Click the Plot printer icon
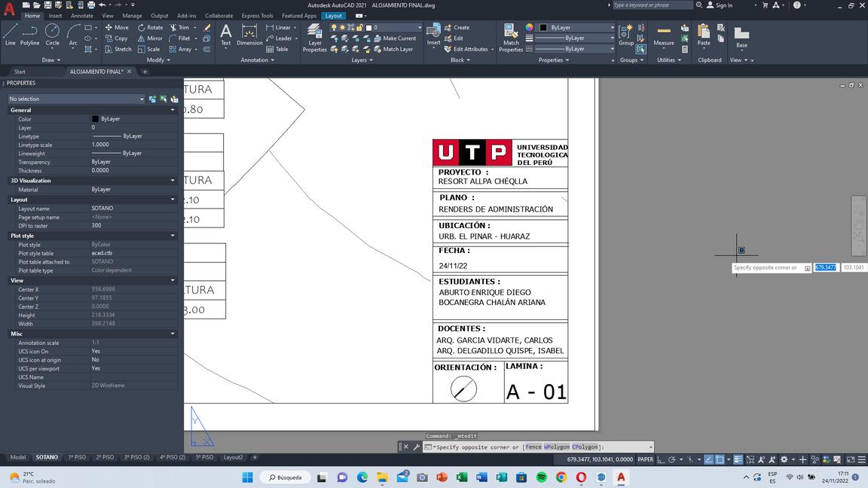This screenshot has width=868, height=488. click(x=91, y=5)
